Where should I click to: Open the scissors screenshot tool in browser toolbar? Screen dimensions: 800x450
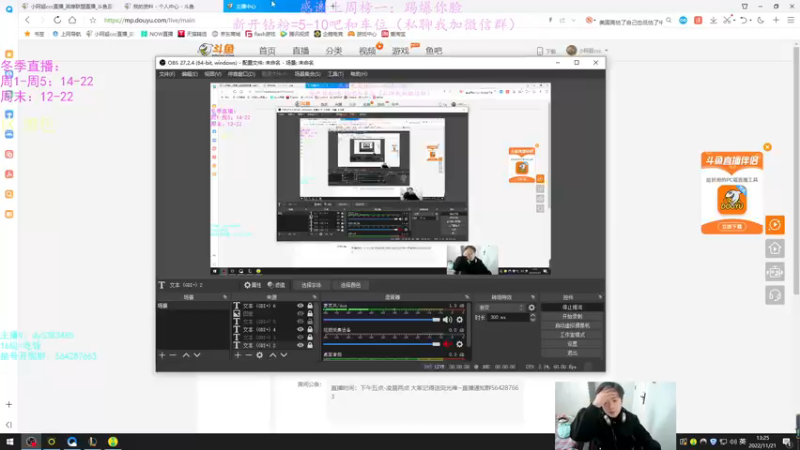point(727,20)
